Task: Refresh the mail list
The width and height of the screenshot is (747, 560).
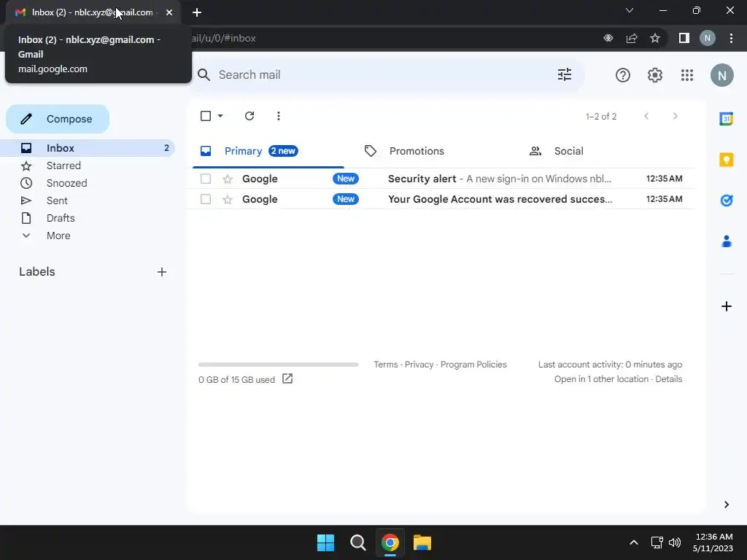Action: coord(249,116)
